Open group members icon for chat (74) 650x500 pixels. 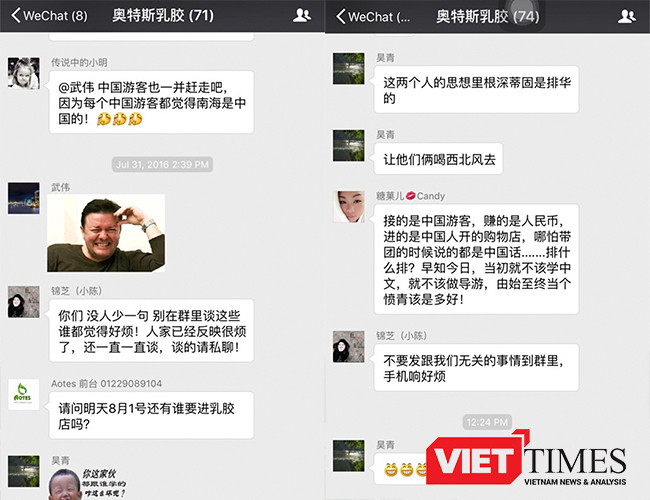pyautogui.click(x=627, y=16)
